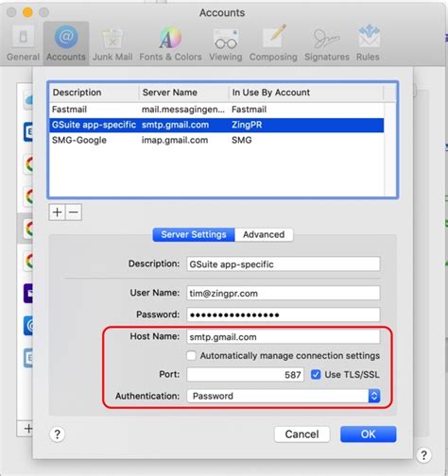Open the Composing preferences pane
The height and width of the screenshot is (476, 448).
coord(273,43)
